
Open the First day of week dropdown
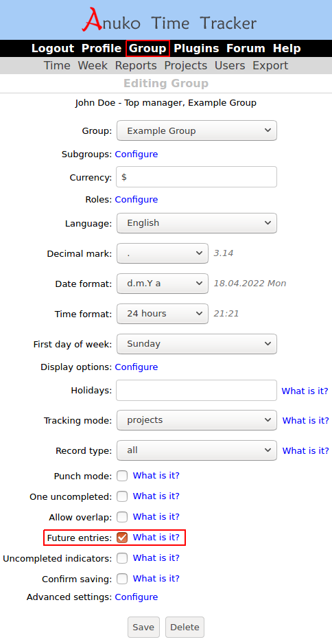[x=197, y=344]
